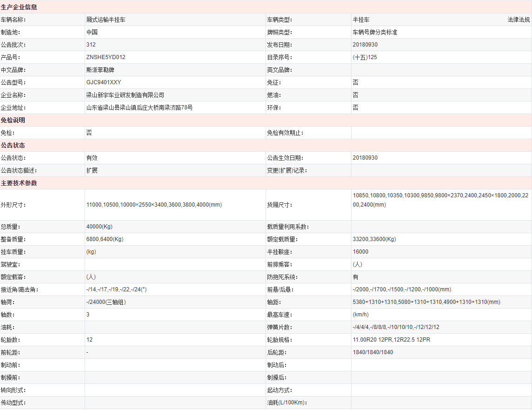Select the model value GJC9401XXY
This screenshot has width=532, height=410.
(x=104, y=82)
